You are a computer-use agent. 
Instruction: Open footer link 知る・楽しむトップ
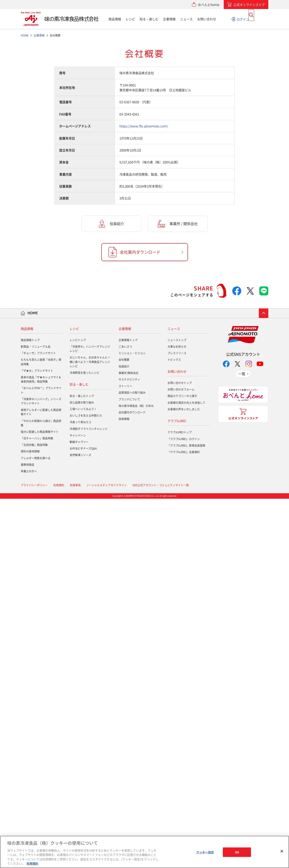coord(82,396)
